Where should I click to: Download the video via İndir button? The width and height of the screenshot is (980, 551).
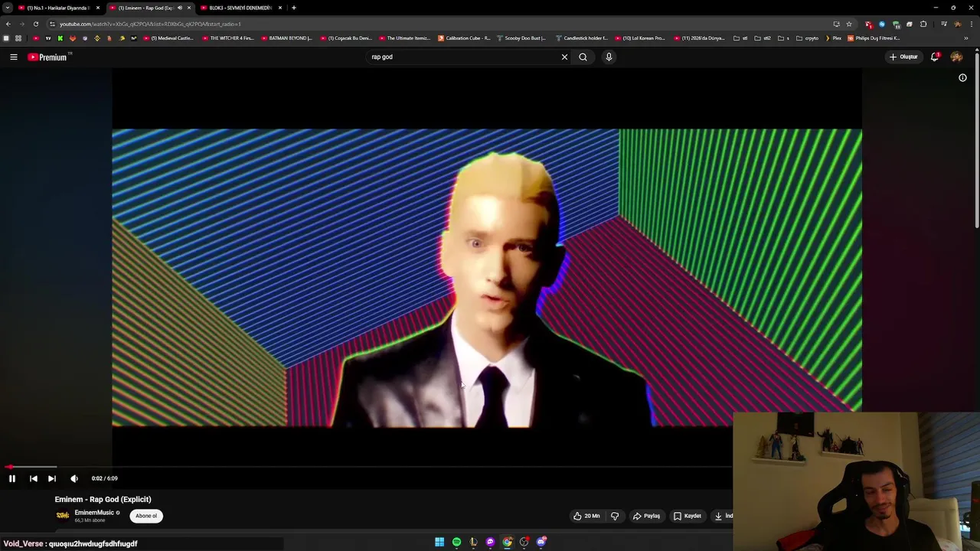coord(722,516)
